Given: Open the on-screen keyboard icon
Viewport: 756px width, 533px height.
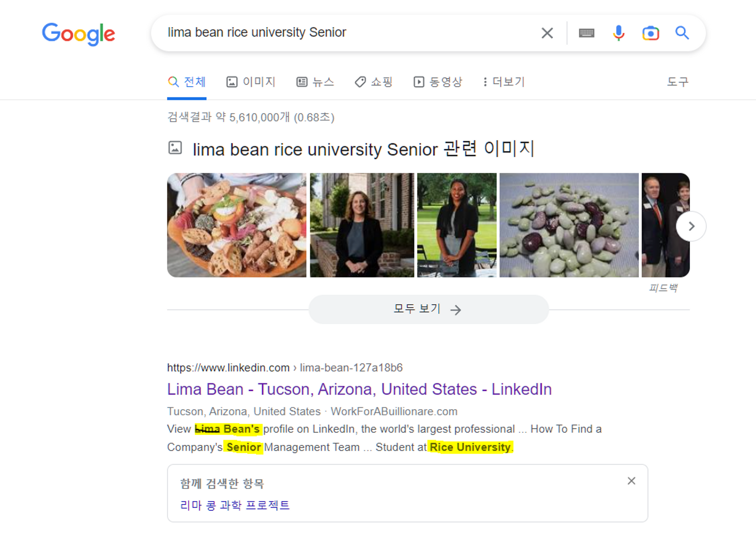Looking at the screenshot, I should coord(586,33).
